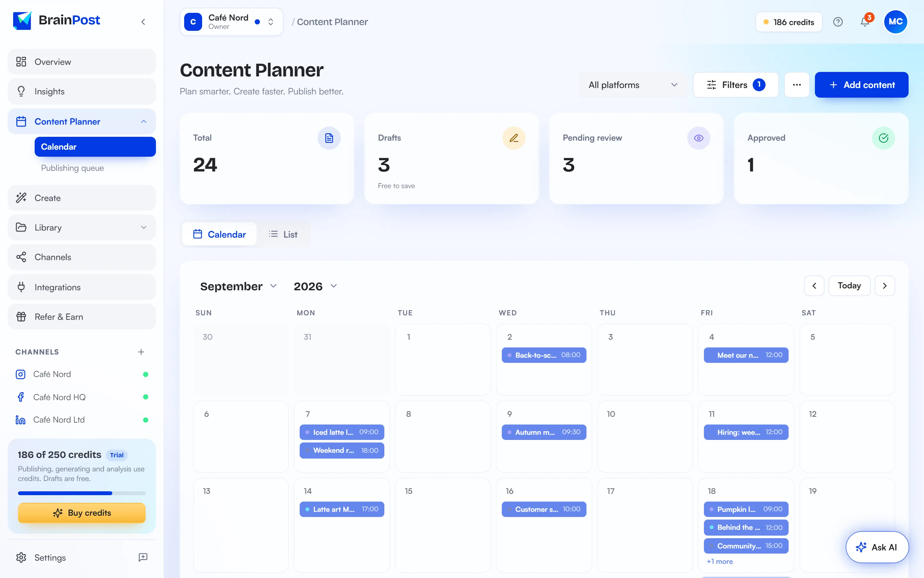
Task: Show +1 more posts on September 18
Action: click(719, 561)
